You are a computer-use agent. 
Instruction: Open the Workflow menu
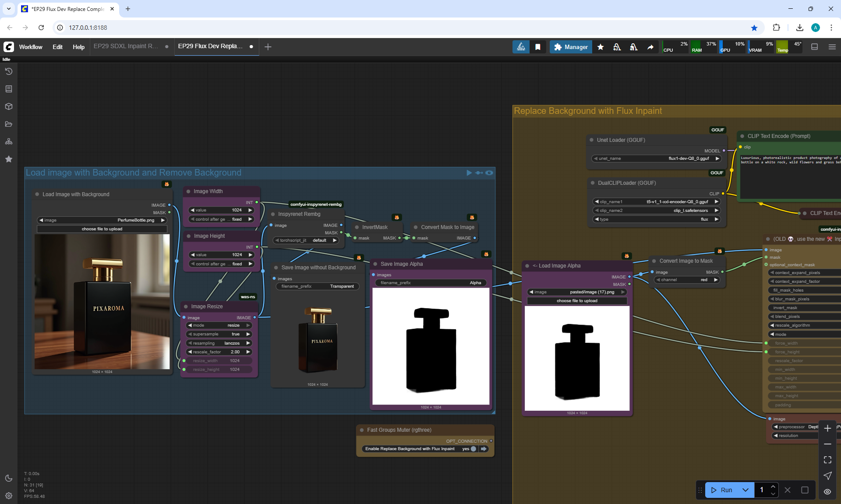tap(31, 47)
